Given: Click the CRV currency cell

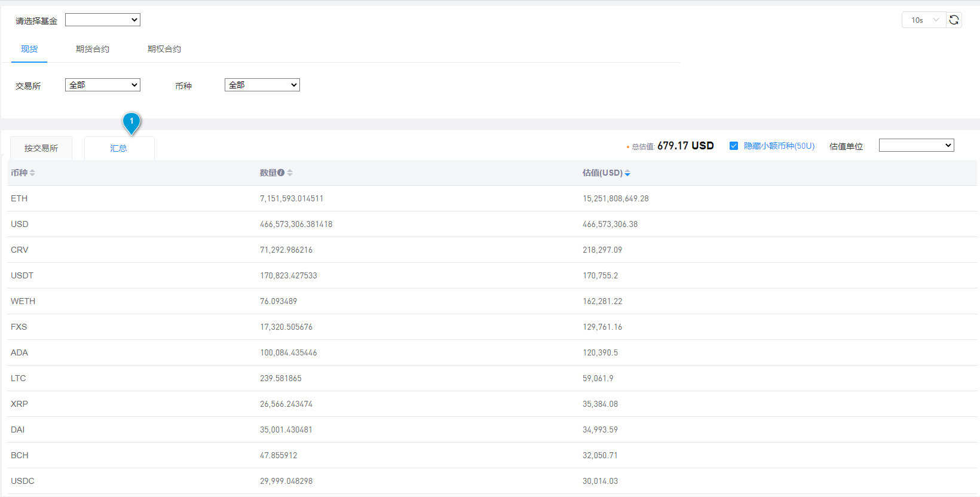Looking at the screenshot, I should point(20,250).
